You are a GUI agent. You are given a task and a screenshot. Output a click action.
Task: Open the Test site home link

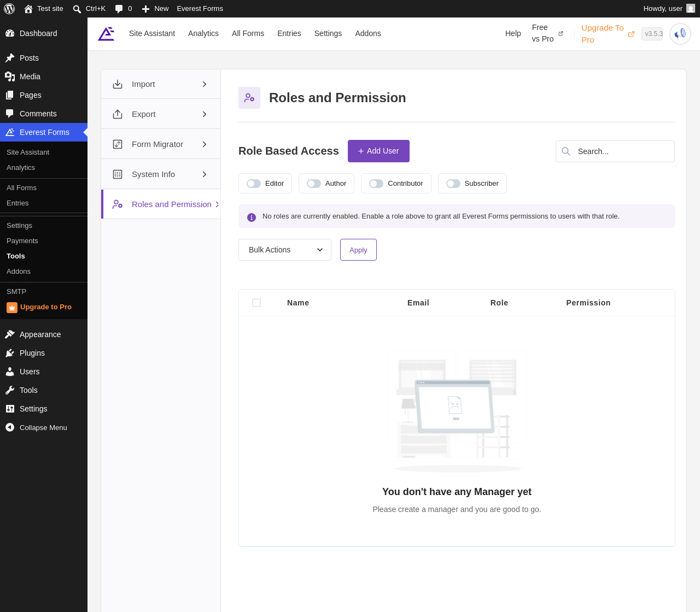(44, 9)
